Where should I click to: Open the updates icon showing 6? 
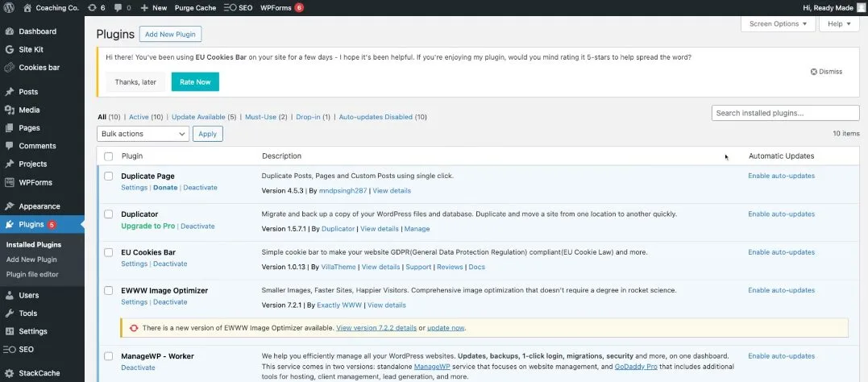pyautogui.click(x=93, y=8)
